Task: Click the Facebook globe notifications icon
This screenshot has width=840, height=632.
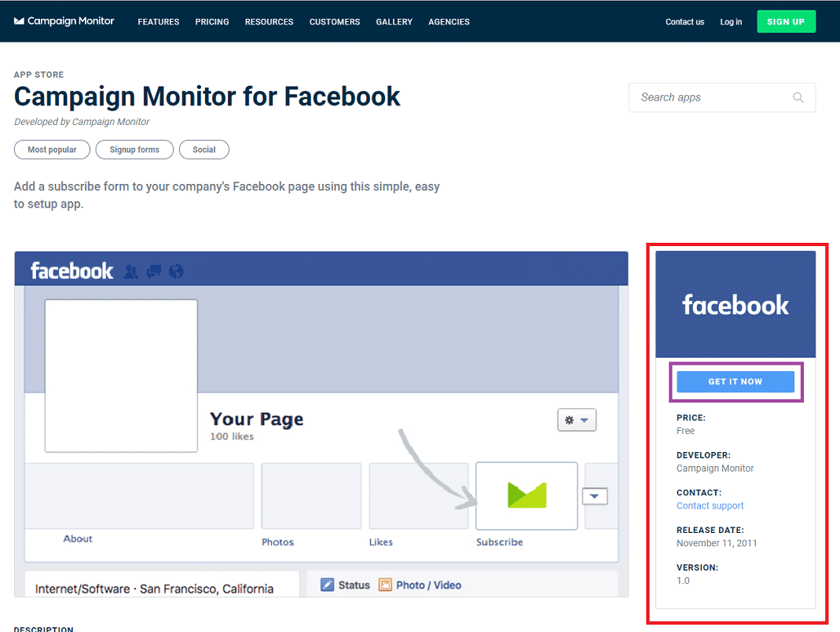Action: point(176,272)
